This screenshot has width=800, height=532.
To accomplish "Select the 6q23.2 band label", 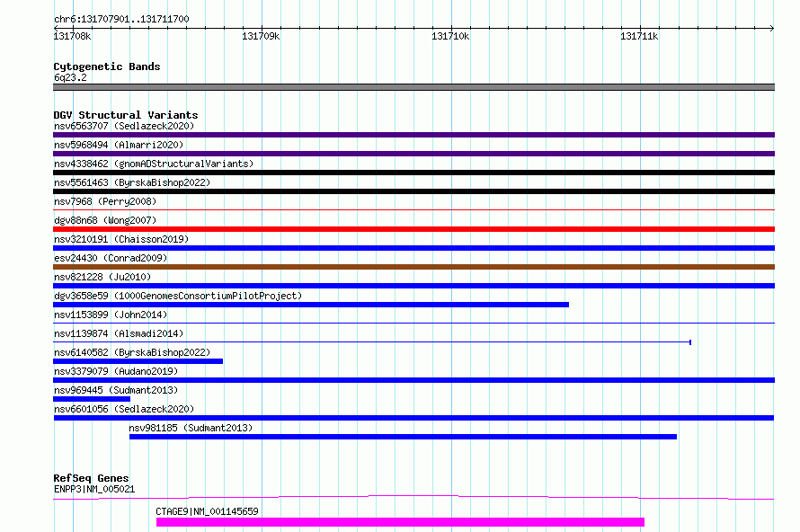I will click(x=70, y=77).
